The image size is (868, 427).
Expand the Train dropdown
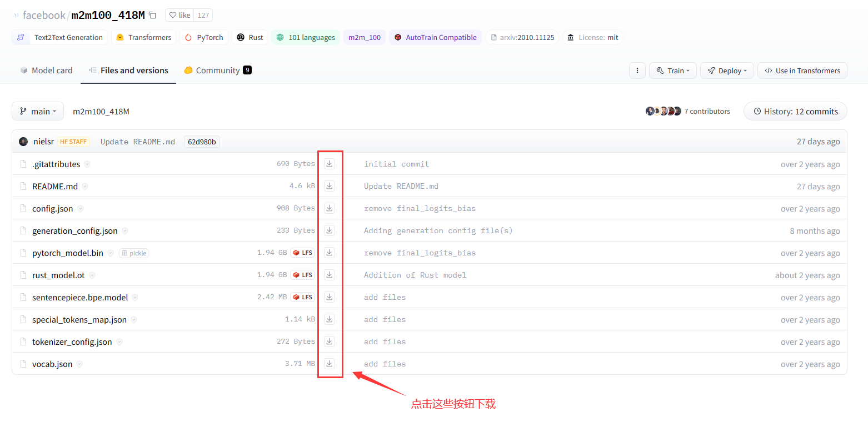pos(672,71)
